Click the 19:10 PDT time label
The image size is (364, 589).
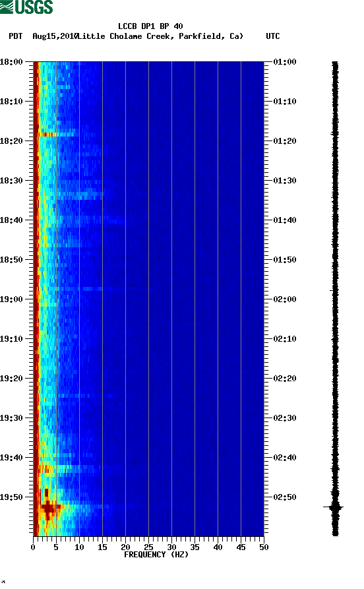11,339
